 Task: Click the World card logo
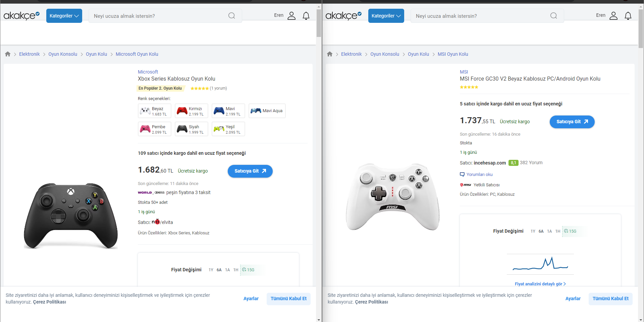pyautogui.click(x=145, y=193)
